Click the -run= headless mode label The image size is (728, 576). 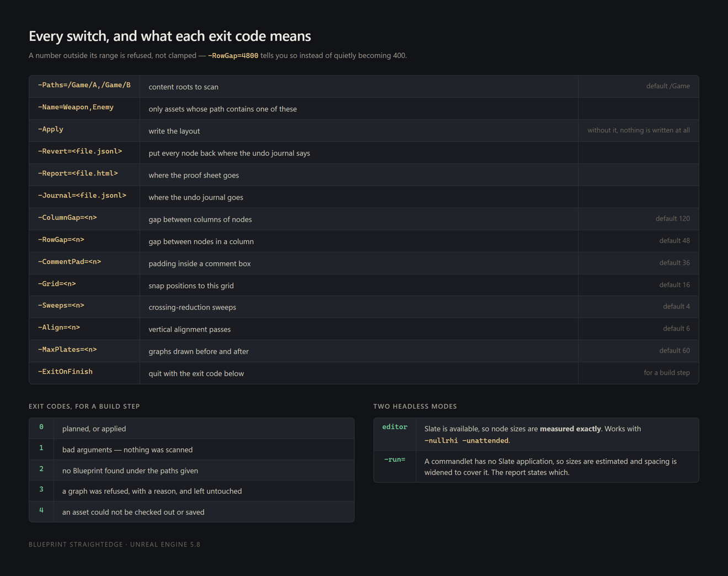click(395, 460)
